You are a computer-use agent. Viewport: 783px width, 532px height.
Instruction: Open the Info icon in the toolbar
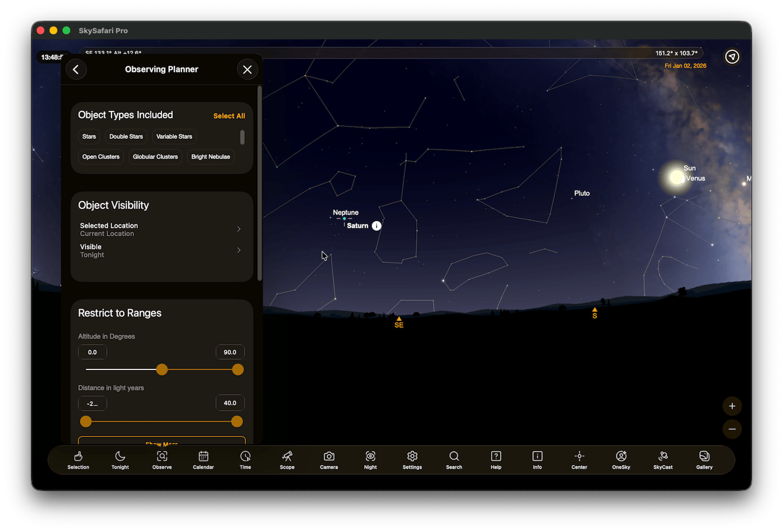pos(538,460)
